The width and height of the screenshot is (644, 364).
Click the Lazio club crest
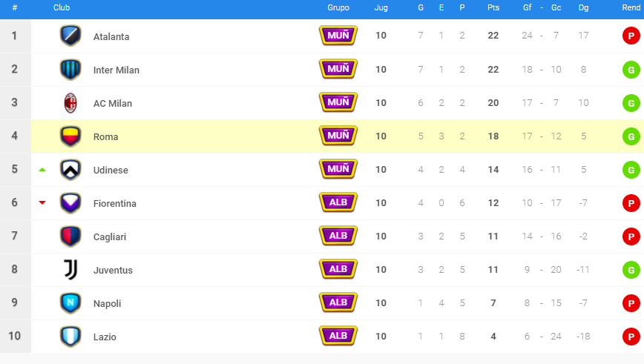click(70, 337)
